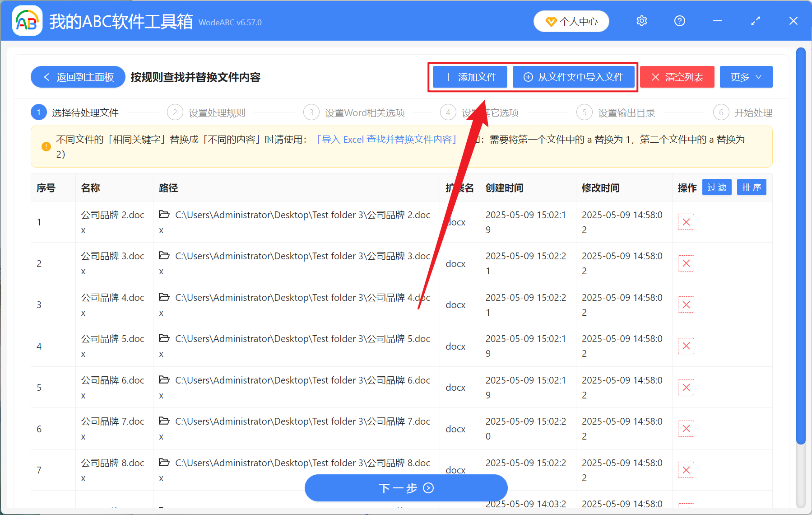Click the crown icon on 个人中心
812x515 pixels.
[551, 21]
